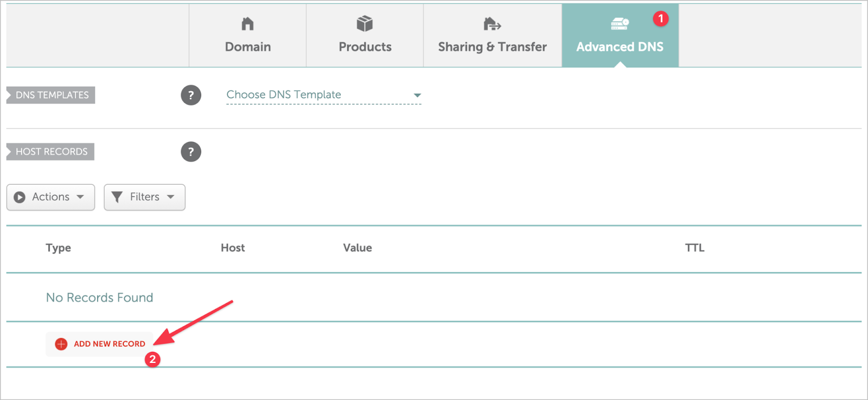Expand the Choose DNS Template dropdown
Image resolution: width=868 pixels, height=400 pixels.
(x=324, y=95)
